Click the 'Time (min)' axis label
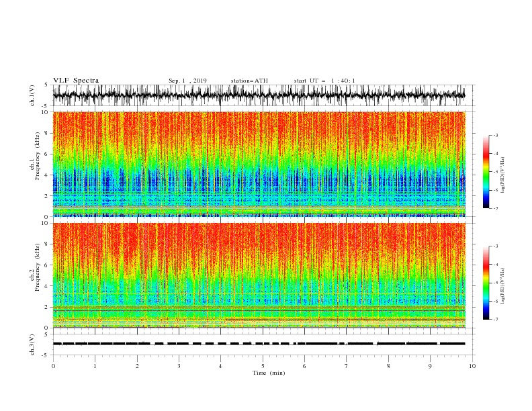 (x=269, y=373)
